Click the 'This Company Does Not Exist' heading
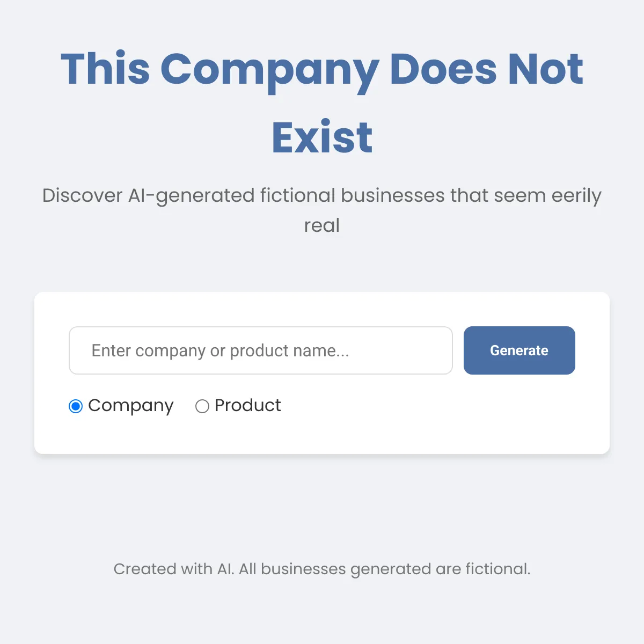Screen dimensions: 644x644 click(322, 103)
